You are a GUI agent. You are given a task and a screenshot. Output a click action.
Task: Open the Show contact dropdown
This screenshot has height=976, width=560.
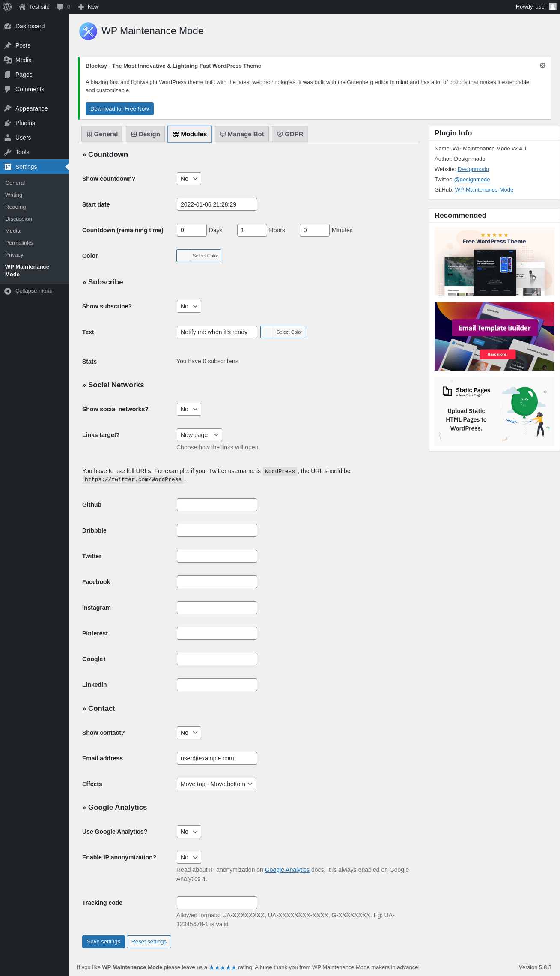click(189, 733)
